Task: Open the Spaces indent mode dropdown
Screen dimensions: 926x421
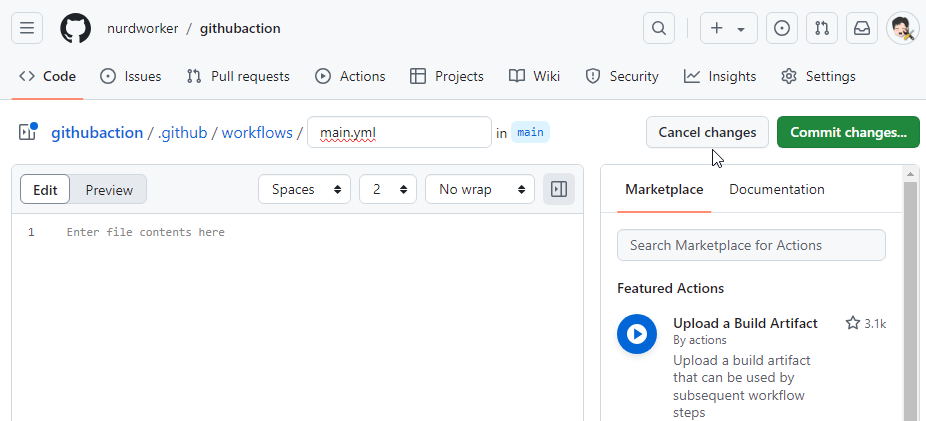Action: click(305, 190)
